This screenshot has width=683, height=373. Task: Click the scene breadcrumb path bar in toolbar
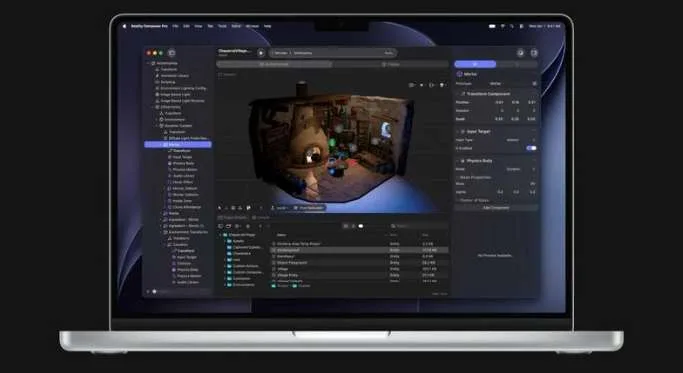[x=332, y=53]
